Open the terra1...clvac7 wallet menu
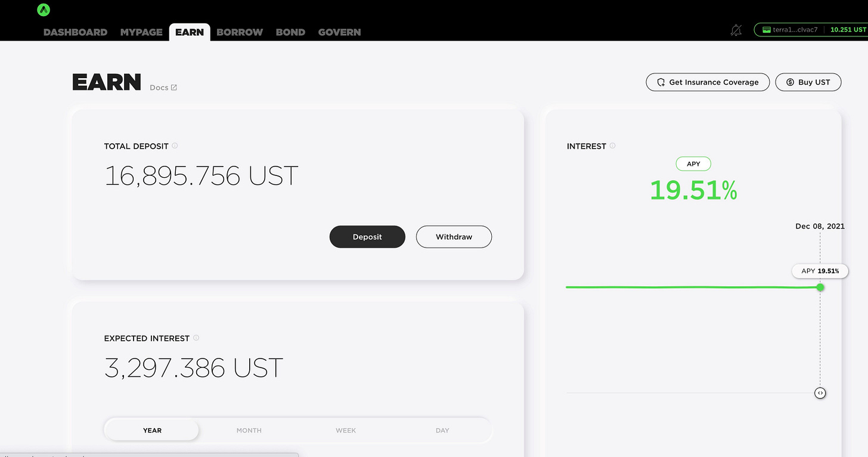This screenshot has height=457, width=868. pyautogui.click(x=811, y=30)
